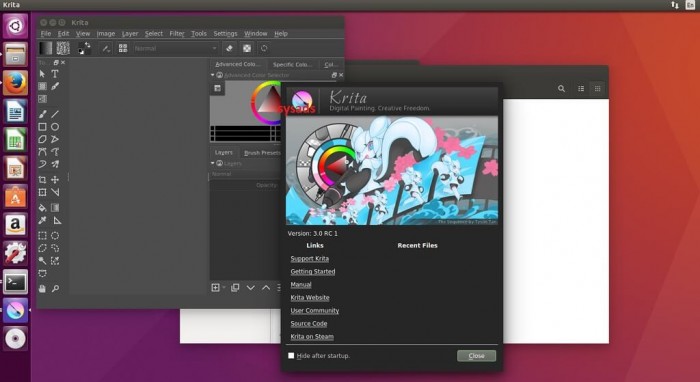This screenshot has height=382, width=700.
Task: Select the Crop tool
Action: (x=42, y=179)
